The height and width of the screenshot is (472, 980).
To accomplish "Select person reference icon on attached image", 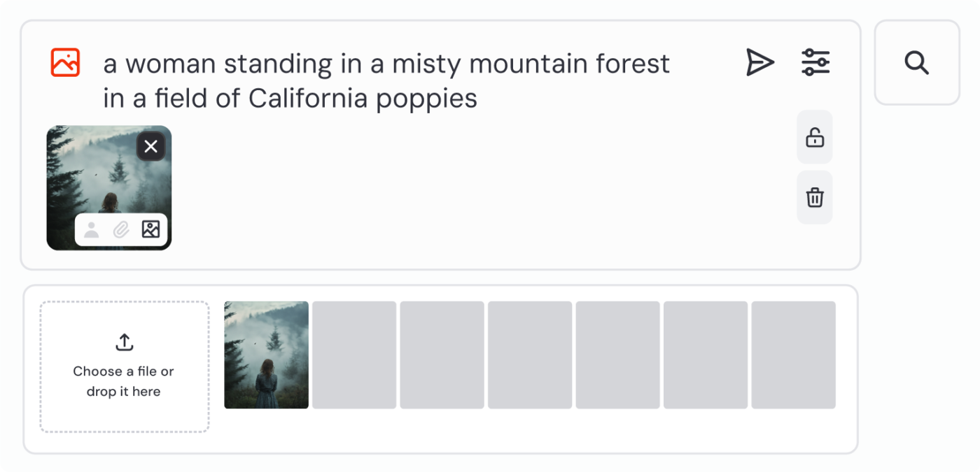I will 91,229.
